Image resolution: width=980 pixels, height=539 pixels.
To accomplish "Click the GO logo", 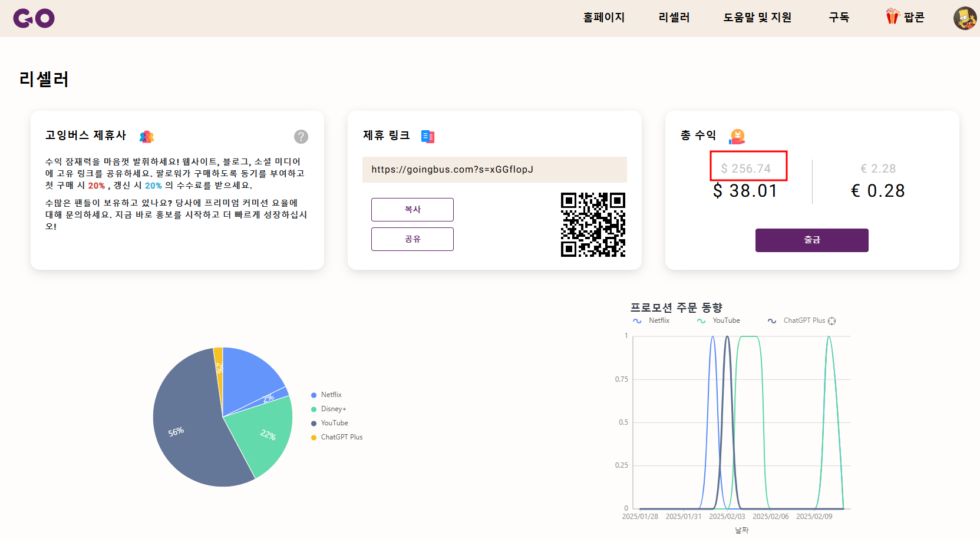I will [x=34, y=18].
